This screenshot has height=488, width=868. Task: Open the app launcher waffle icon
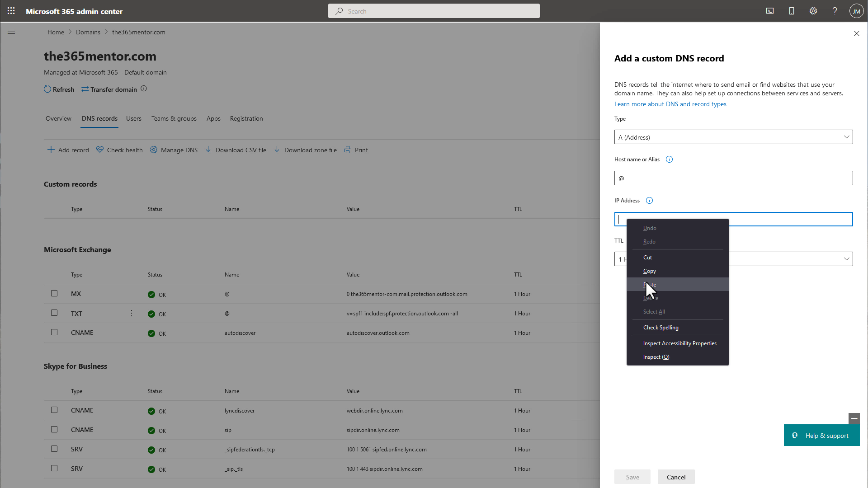[11, 11]
